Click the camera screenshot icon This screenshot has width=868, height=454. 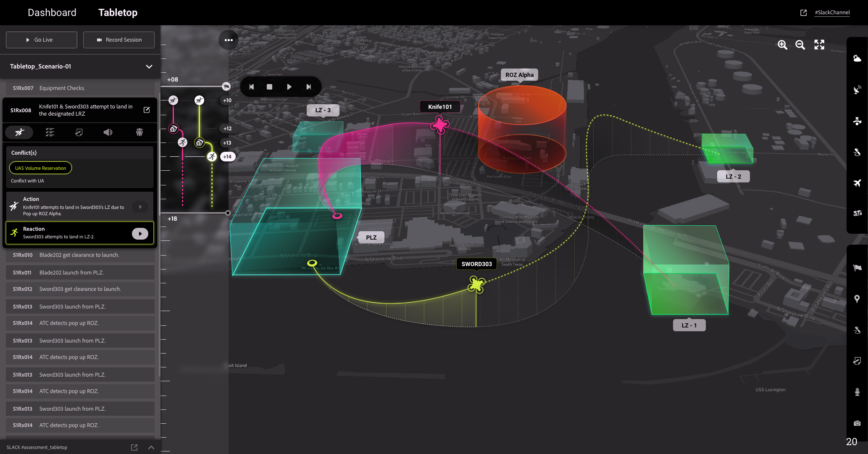point(857,423)
